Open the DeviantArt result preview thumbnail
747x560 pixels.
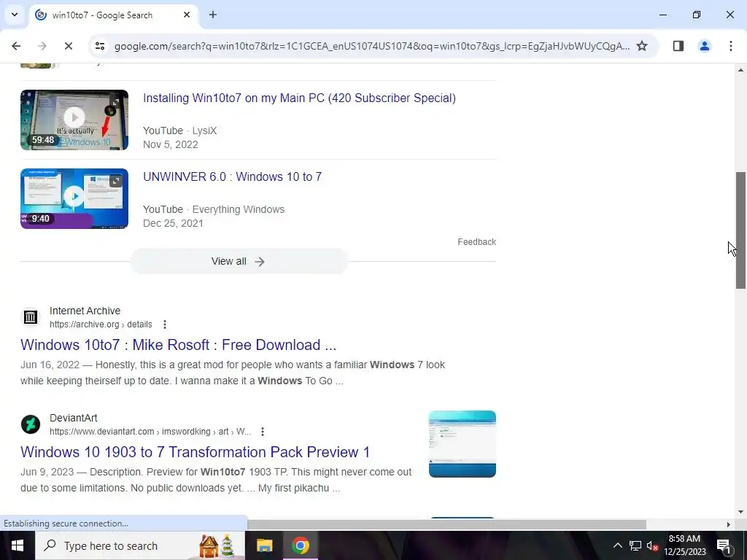(462, 444)
